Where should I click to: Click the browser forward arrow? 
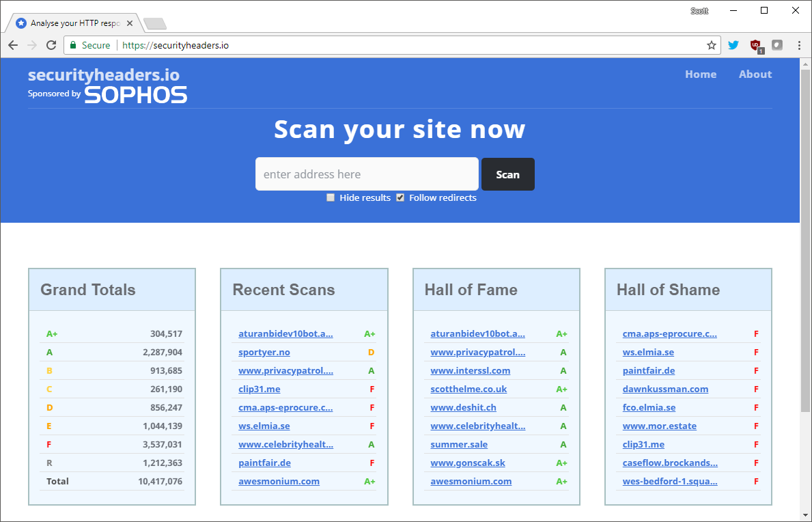click(32, 45)
